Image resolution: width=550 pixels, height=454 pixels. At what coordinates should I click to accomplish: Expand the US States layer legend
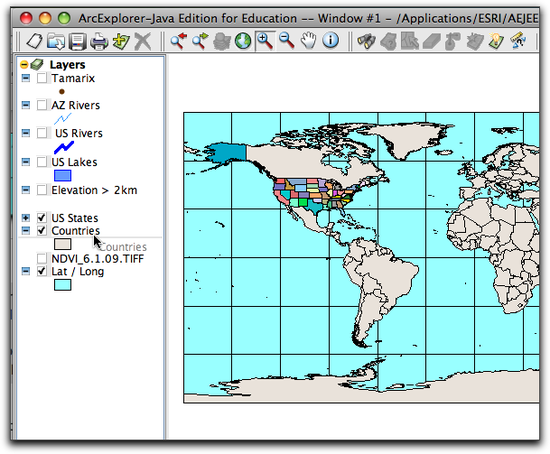(26, 218)
